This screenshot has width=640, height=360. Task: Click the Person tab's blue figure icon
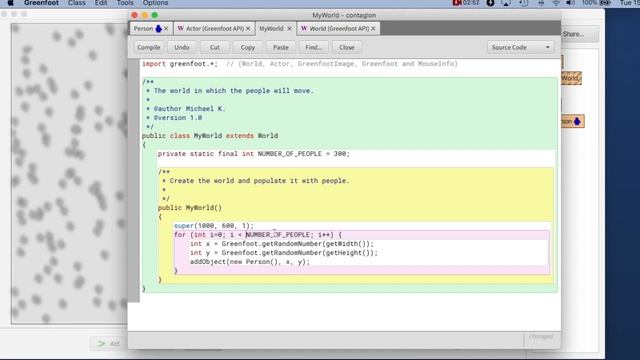coord(158,29)
